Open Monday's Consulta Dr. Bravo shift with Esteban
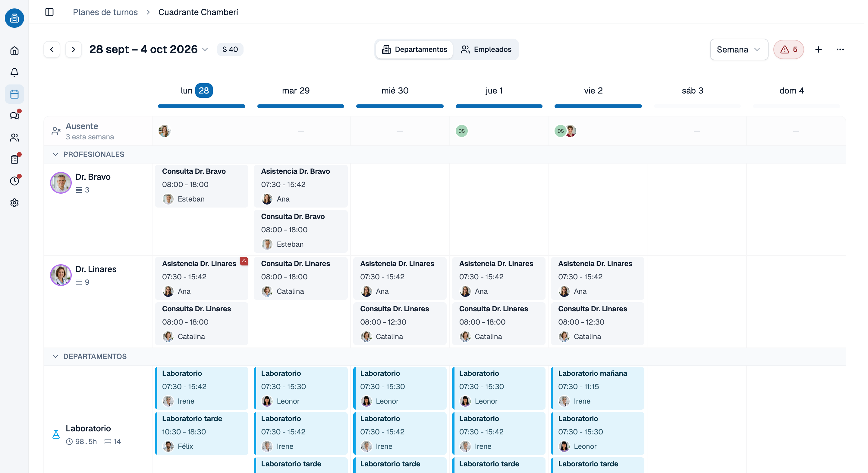Viewport: 868px width, 473px height. [202, 186]
